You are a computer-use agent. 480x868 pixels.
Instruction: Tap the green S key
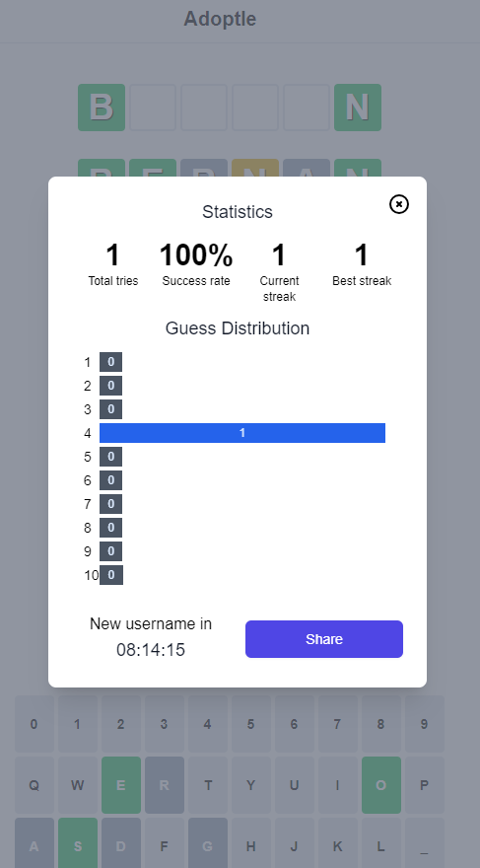click(x=78, y=843)
